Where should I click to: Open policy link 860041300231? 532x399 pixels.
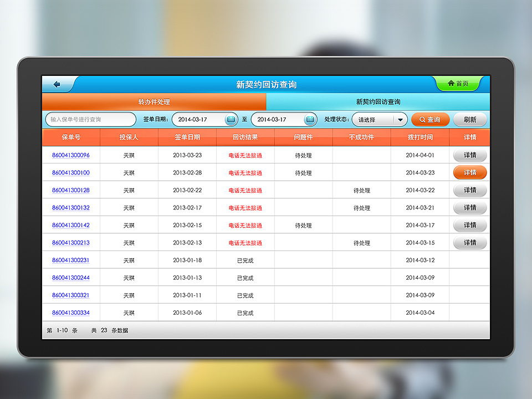71,260
